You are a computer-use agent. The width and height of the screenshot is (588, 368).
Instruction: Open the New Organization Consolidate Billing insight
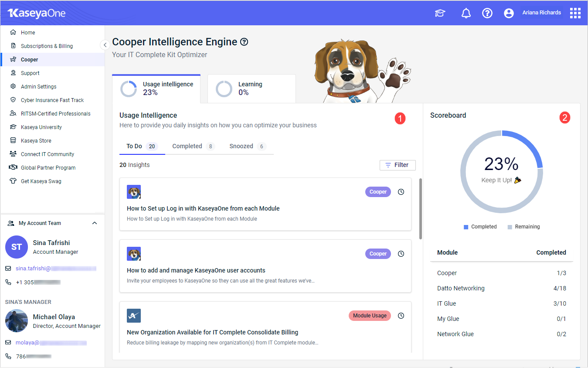click(x=265, y=327)
